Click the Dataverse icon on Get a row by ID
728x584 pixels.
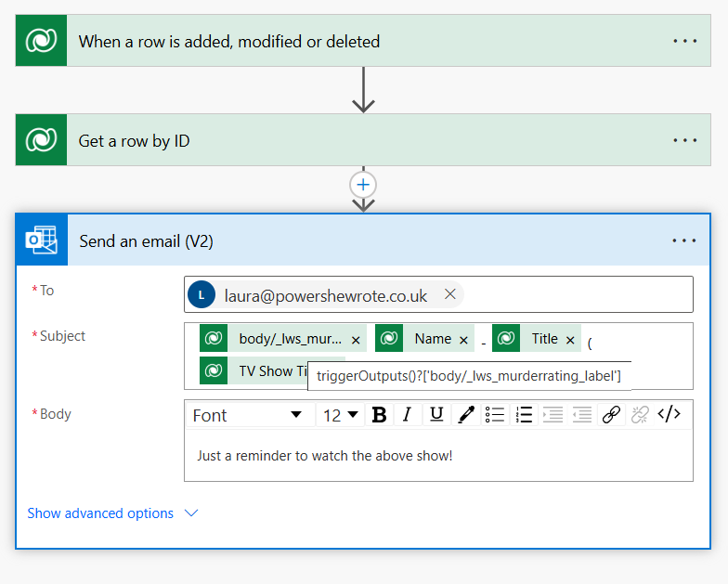click(x=41, y=139)
